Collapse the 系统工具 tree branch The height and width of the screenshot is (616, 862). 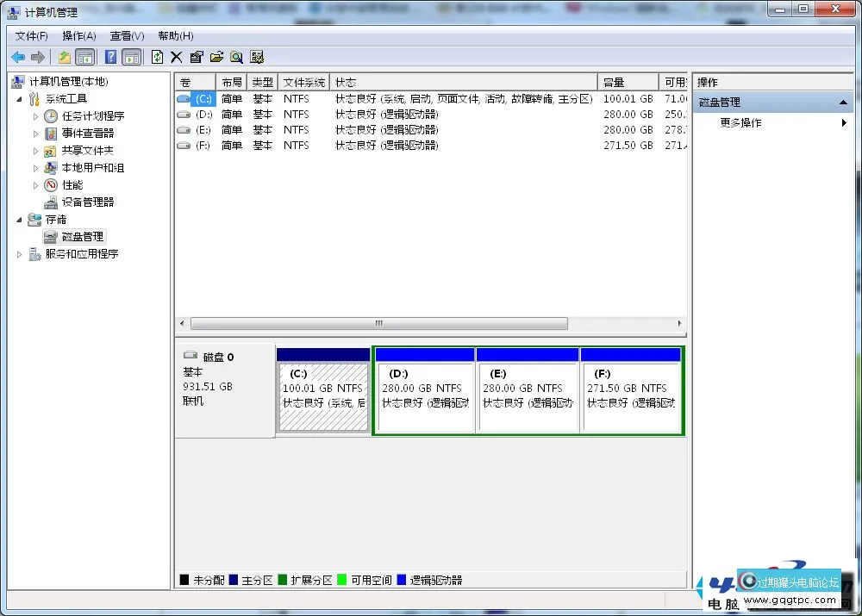(19, 98)
